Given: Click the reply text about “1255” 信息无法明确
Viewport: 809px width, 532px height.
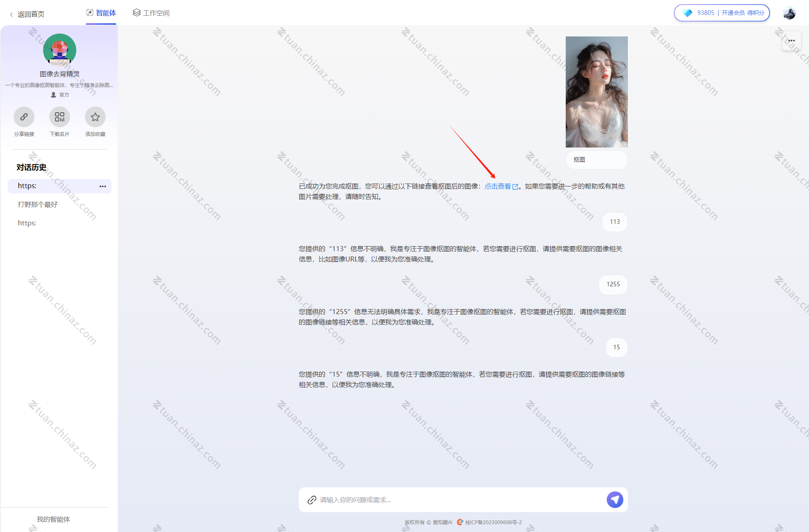Looking at the screenshot, I should pos(463,317).
